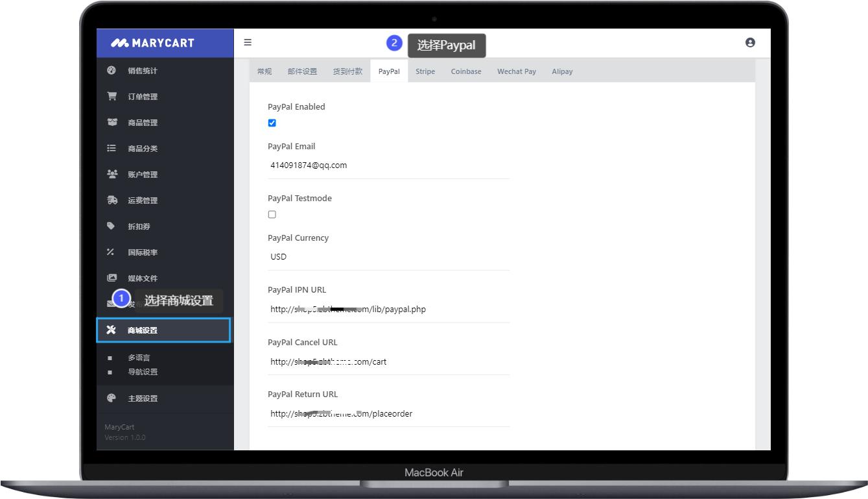Switch to the Coinbase tab
The width and height of the screenshot is (868, 499).
pos(466,71)
